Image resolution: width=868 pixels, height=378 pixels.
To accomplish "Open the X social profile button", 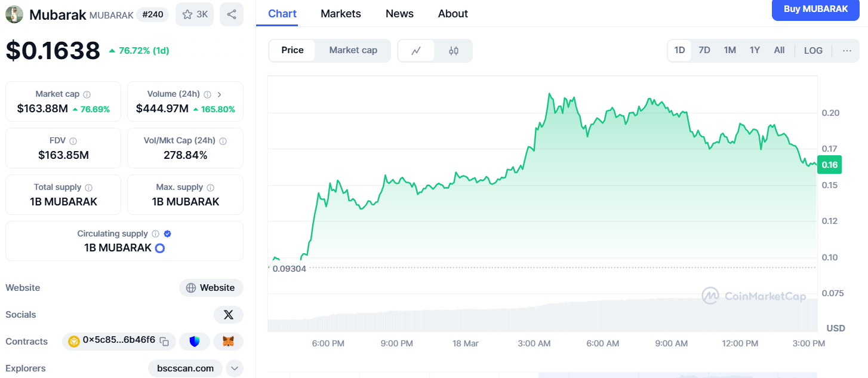I will click(x=229, y=315).
